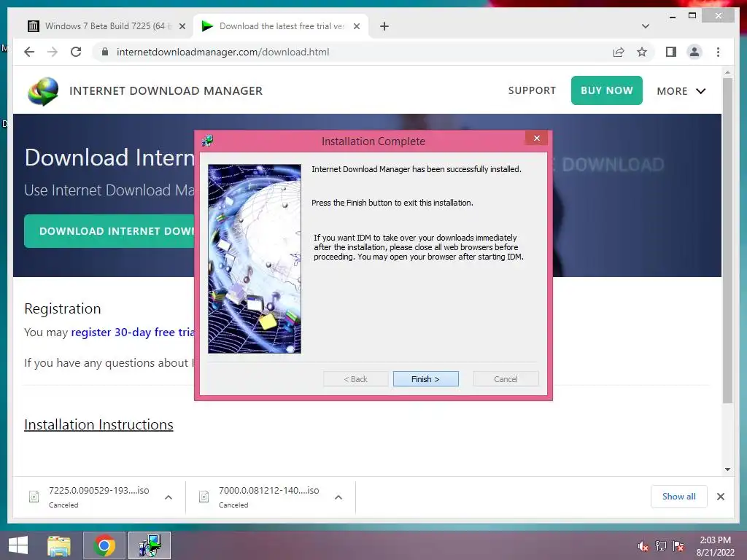Close the Installation Complete dialog
Screen dimensions: 747x560
[536, 138]
